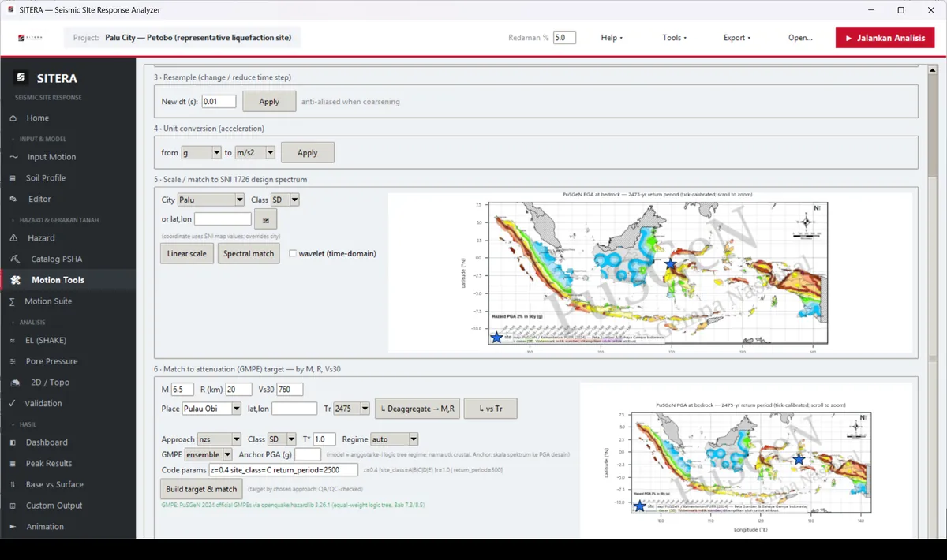
Task: Click the Vs30 input field
Action: click(290, 390)
